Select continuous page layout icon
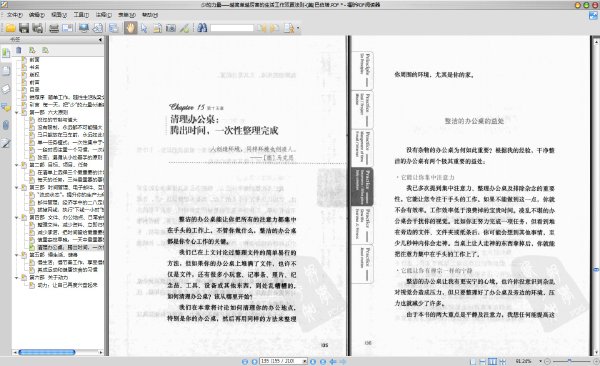 click(483, 361)
